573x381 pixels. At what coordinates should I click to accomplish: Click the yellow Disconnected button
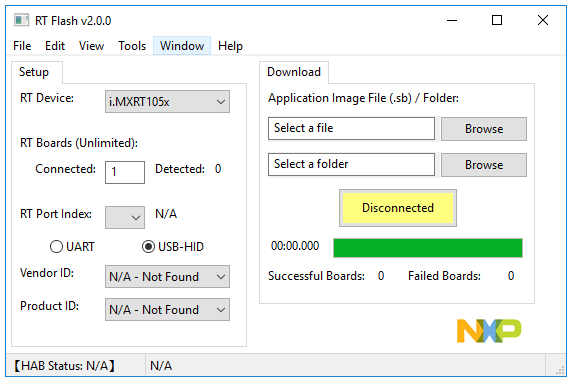398,208
